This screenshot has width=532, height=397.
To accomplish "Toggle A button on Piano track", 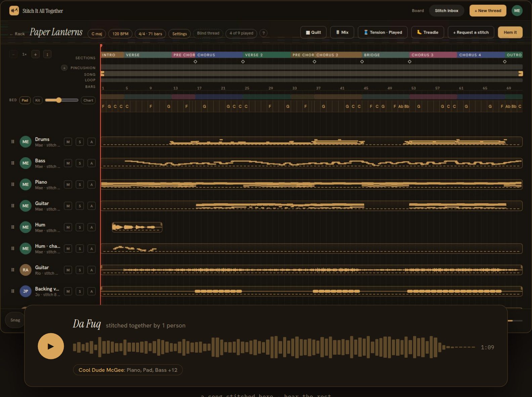I will coord(91,184).
